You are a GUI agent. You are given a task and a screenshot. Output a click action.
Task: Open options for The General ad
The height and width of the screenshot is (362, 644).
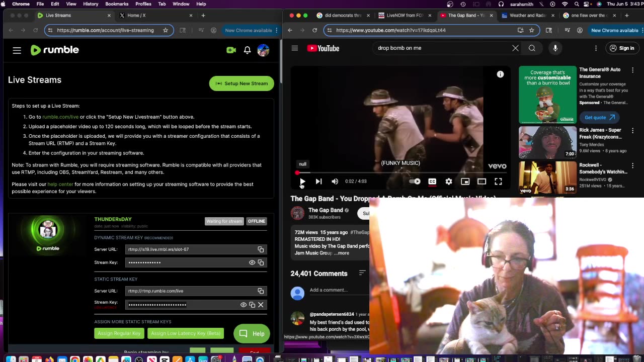[x=632, y=70]
